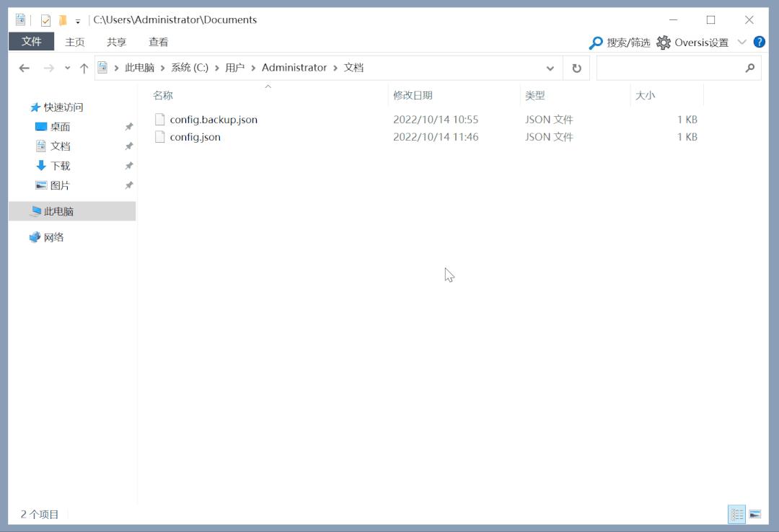Image resolution: width=779 pixels, height=532 pixels.
Task: Expand the Quick Access Toolbar customization arrow
Action: pos(76,19)
